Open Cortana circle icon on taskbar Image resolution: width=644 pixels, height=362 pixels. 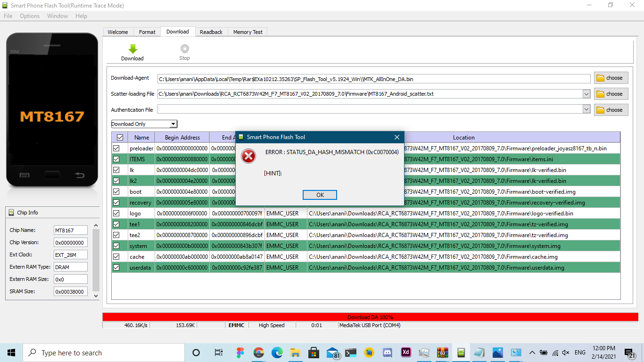(196, 353)
